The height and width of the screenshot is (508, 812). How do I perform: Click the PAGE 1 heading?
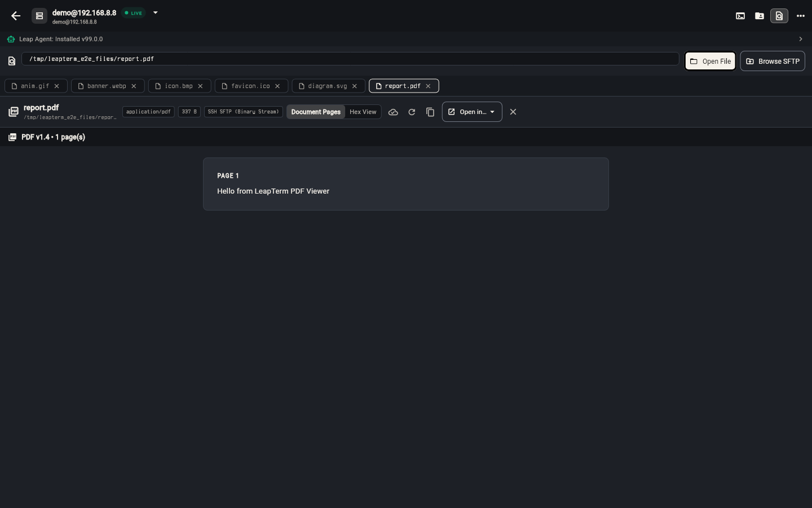228,176
